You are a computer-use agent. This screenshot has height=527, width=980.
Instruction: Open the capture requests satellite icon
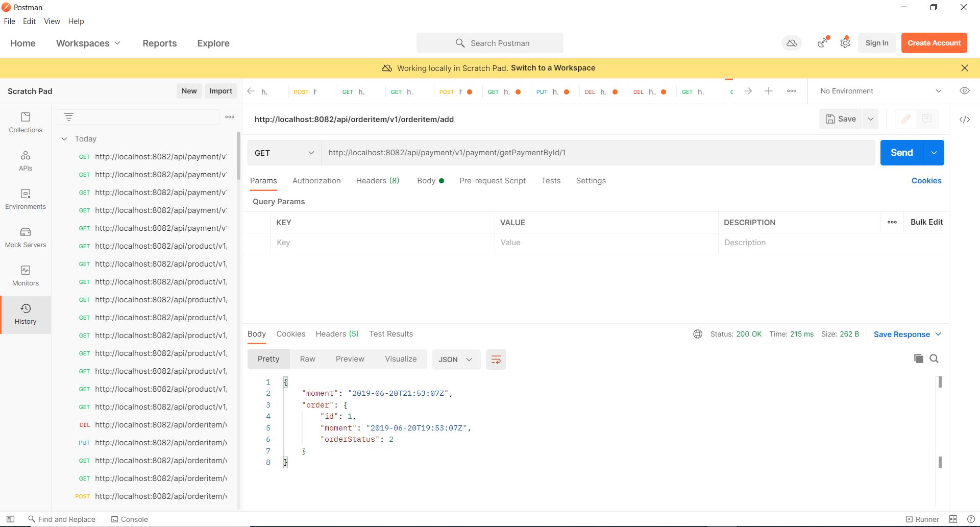pos(823,43)
